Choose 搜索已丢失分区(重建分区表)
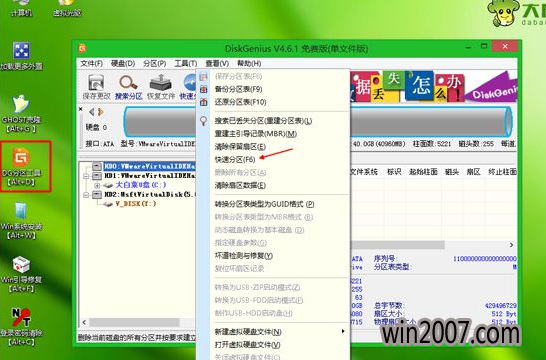 [263, 121]
